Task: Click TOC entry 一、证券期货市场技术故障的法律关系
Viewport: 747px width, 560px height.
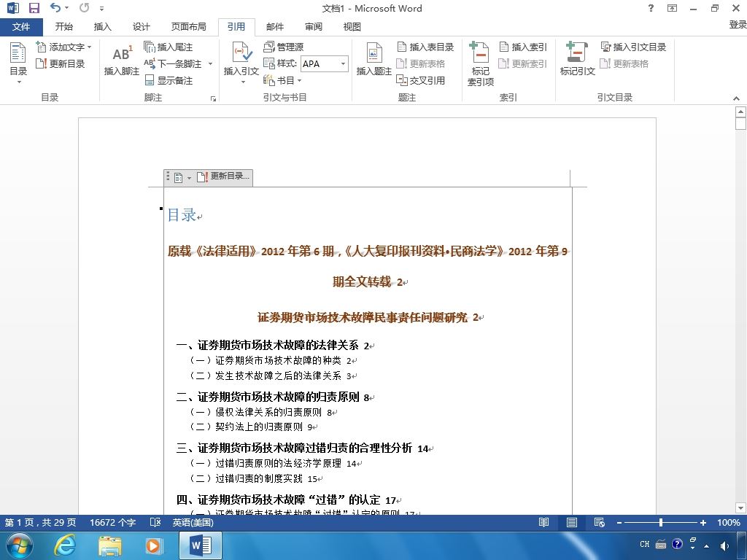Action: [267, 345]
